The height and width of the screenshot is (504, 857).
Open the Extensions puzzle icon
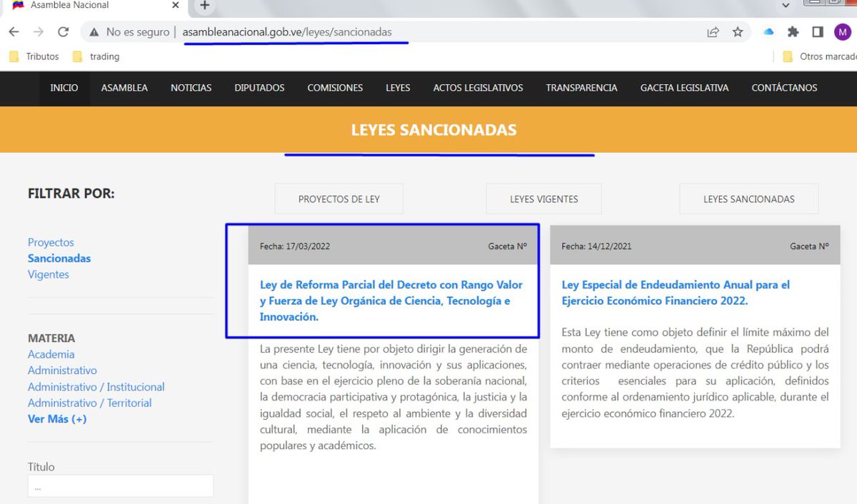tap(793, 32)
